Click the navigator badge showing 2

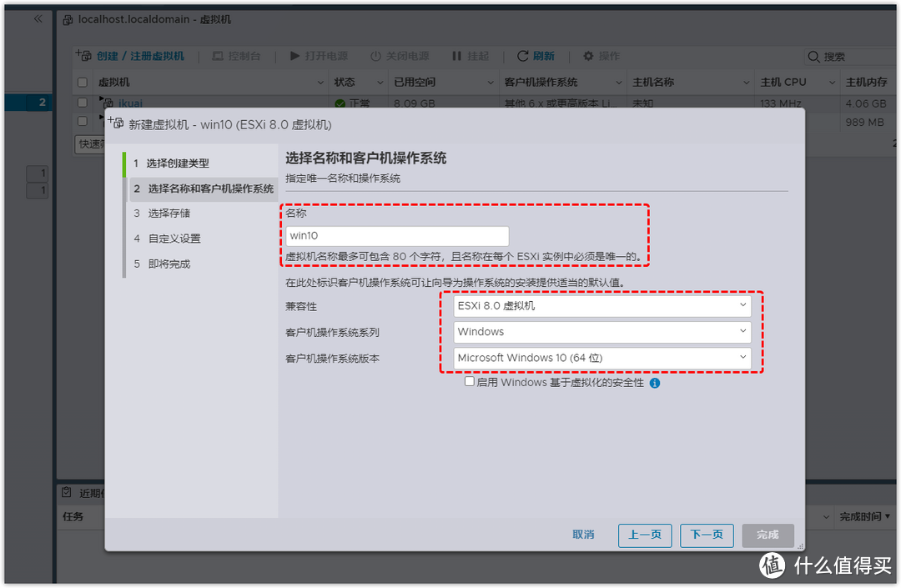(42, 103)
